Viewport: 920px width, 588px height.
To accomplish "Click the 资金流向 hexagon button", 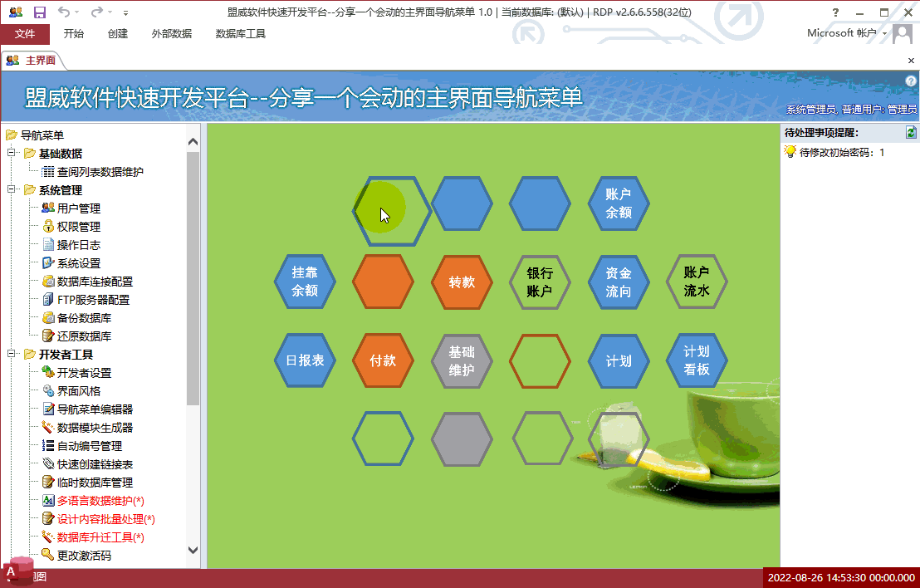I will pyautogui.click(x=619, y=282).
